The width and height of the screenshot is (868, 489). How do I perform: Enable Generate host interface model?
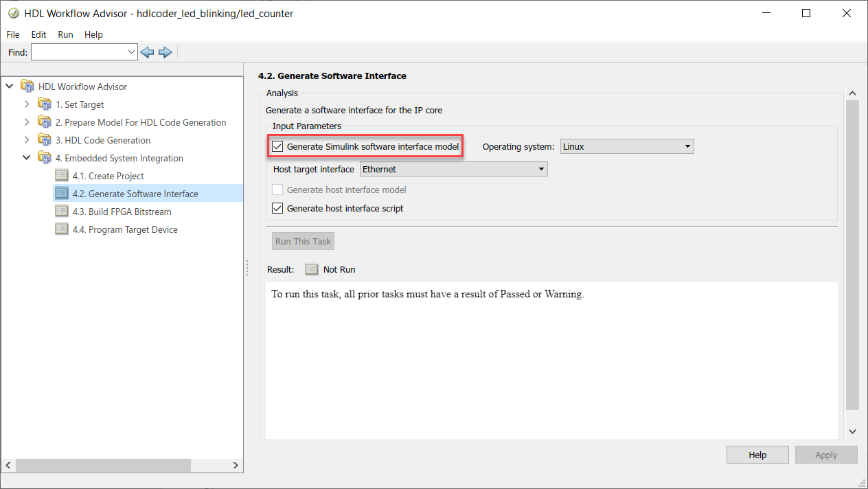277,190
